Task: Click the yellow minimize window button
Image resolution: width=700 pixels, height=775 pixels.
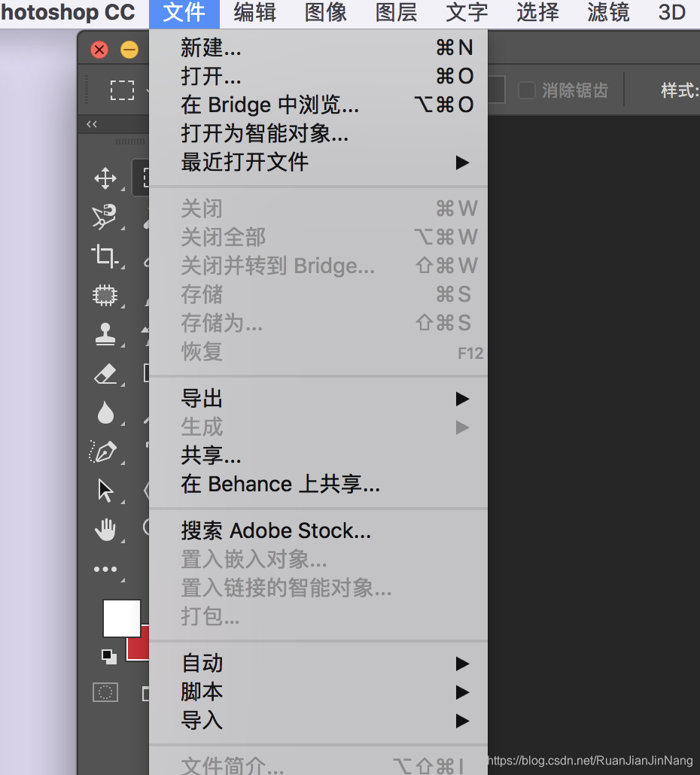Action: (129, 50)
